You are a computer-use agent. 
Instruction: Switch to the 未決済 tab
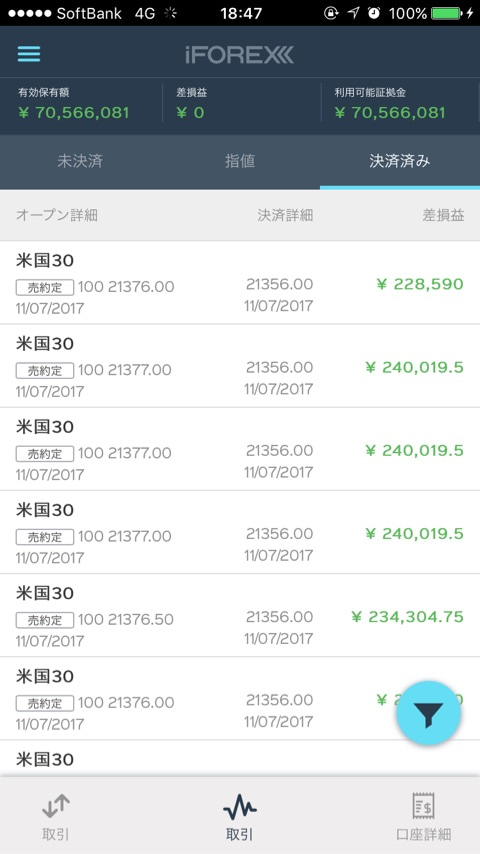pyautogui.click(x=80, y=161)
